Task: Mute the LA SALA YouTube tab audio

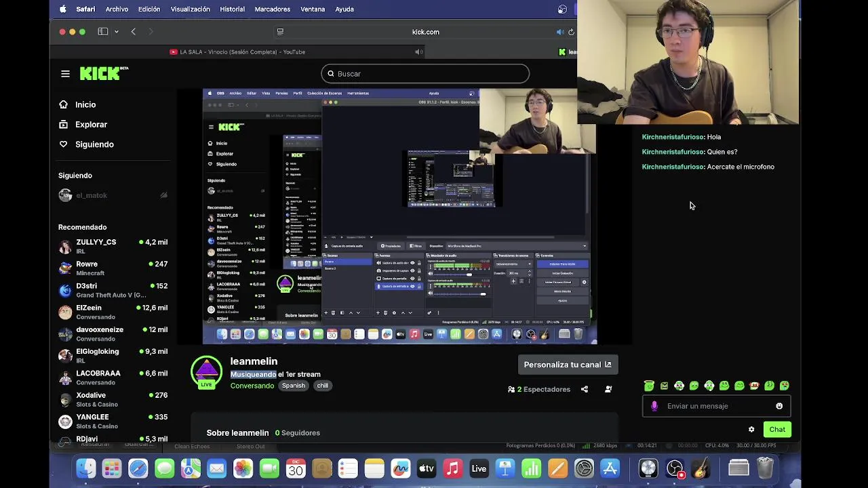Action: [x=418, y=52]
